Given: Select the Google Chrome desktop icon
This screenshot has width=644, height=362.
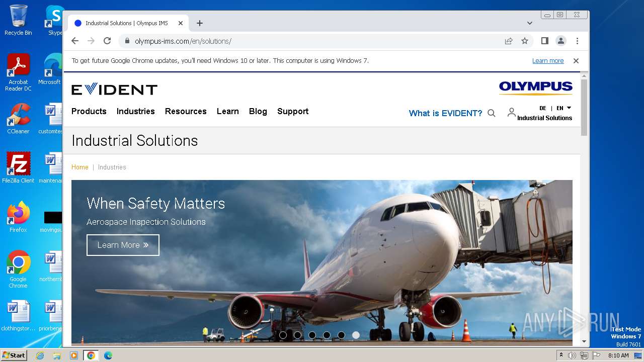Looking at the screenshot, I should point(18,270).
